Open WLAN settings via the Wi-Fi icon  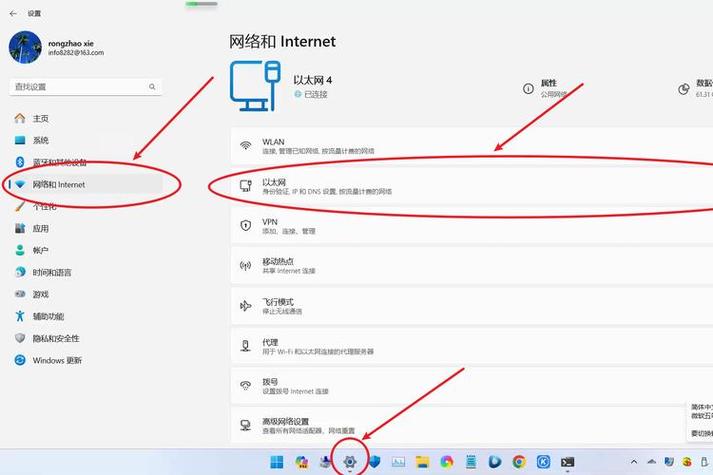pyautogui.click(x=246, y=146)
